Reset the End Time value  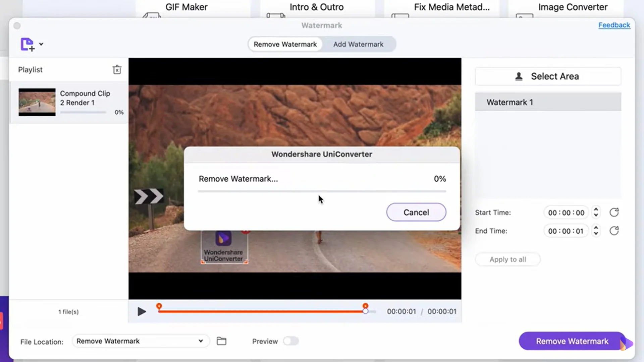(615, 231)
